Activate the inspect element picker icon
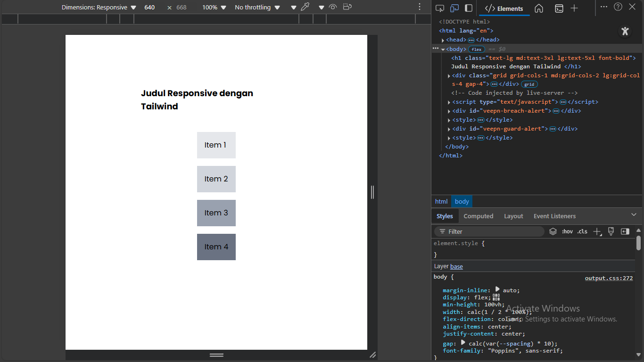Image resolution: width=644 pixels, height=362 pixels. [440, 8]
